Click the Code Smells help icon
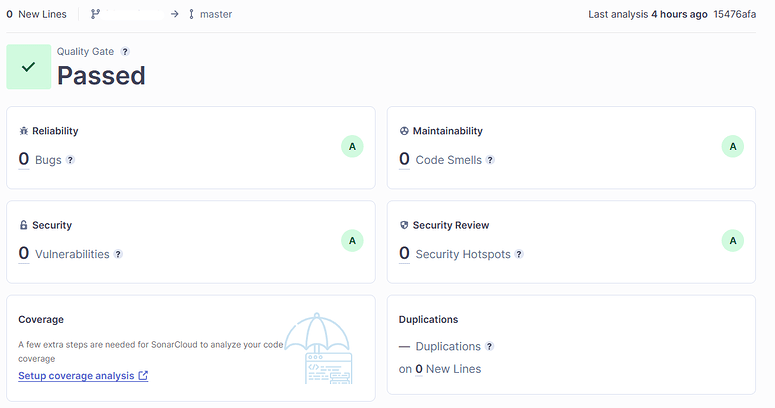The image size is (775, 408). (490, 160)
